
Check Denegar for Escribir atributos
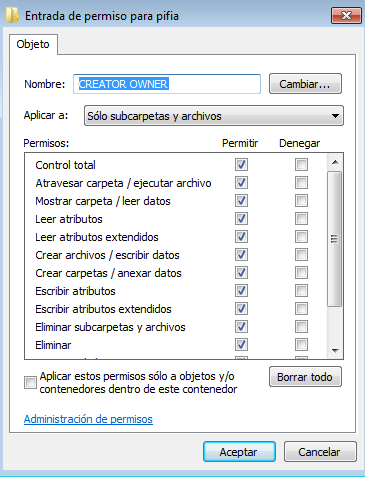[301, 290]
